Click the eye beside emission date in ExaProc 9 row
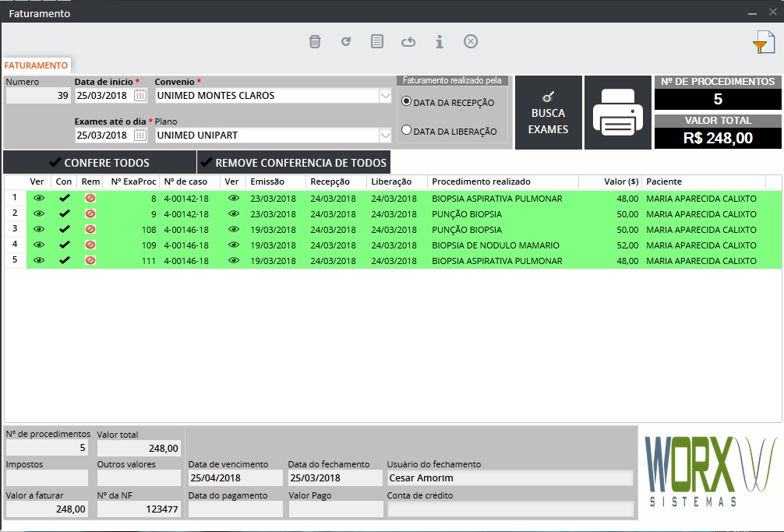The height and width of the screenshot is (532, 784). (x=234, y=213)
